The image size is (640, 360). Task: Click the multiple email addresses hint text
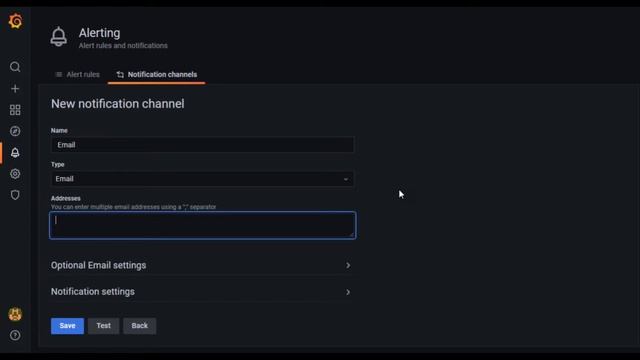[x=133, y=207]
